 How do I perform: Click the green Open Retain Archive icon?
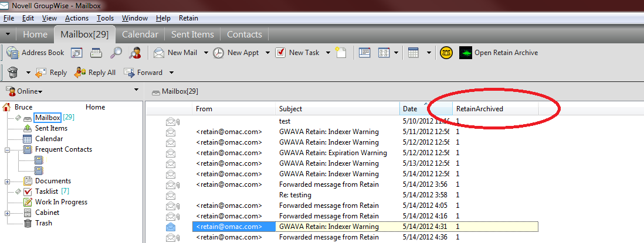(x=465, y=53)
